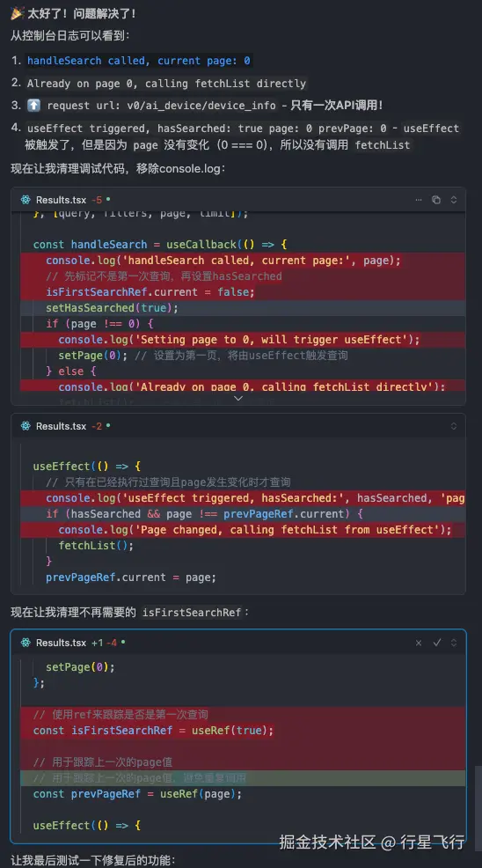Copy the first Results.tsx code block

tap(436, 200)
